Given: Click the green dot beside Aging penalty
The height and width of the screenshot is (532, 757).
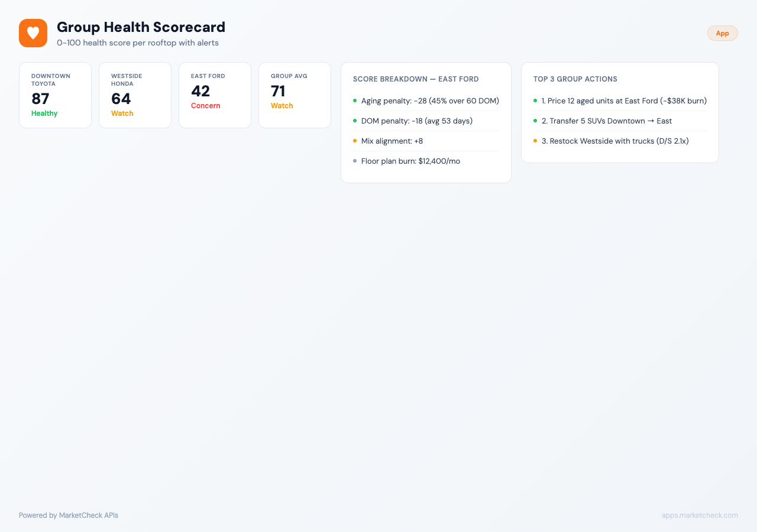Looking at the screenshot, I should click(355, 100).
